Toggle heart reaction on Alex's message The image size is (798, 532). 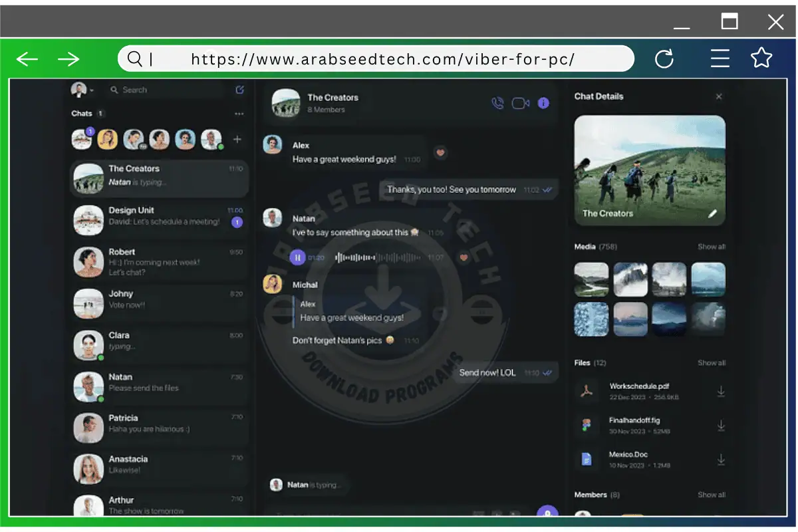440,152
